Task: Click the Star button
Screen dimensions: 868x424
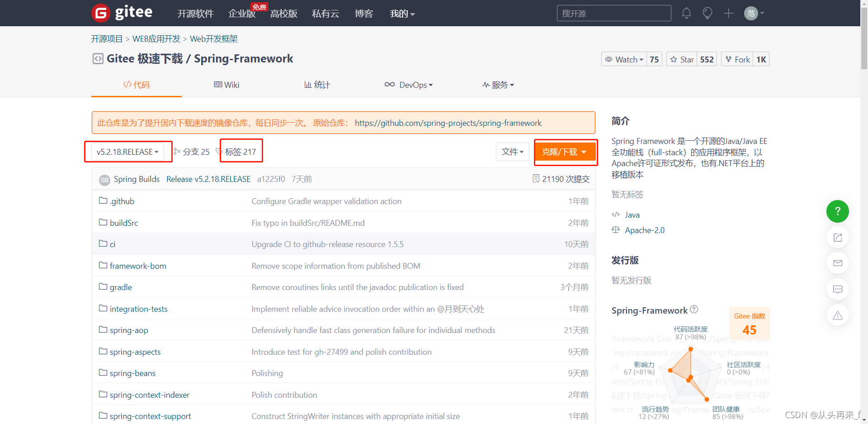Action: point(682,59)
